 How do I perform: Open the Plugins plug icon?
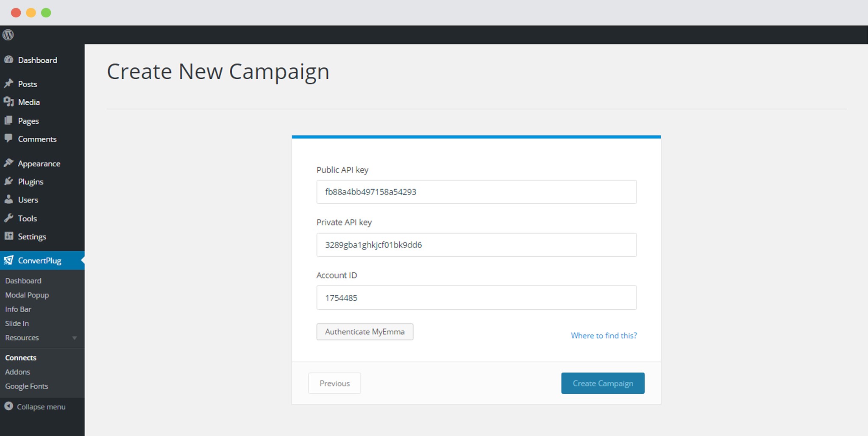click(8, 181)
